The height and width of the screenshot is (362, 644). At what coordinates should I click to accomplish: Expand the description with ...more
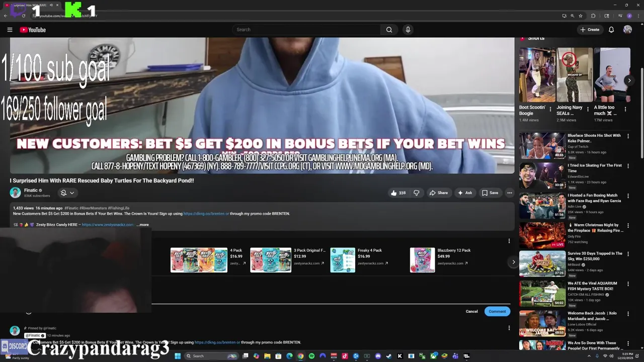[x=142, y=225]
